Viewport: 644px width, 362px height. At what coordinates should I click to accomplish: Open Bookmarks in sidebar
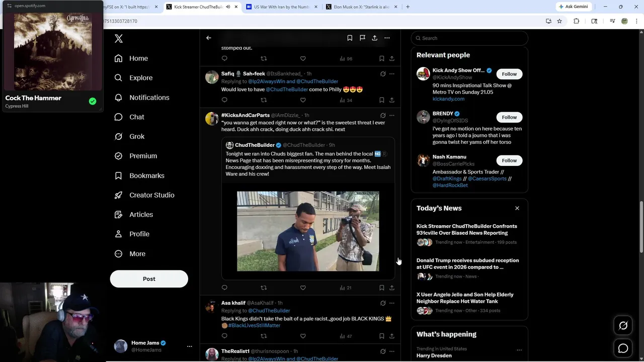click(x=139, y=175)
